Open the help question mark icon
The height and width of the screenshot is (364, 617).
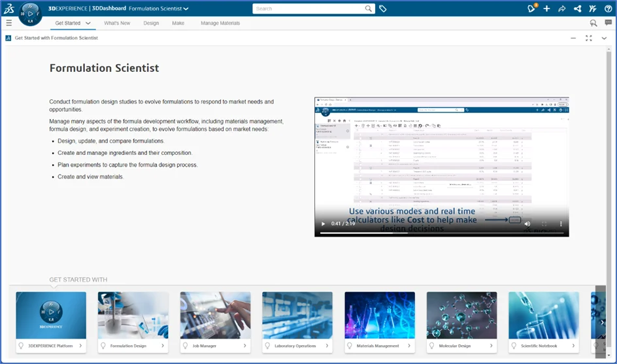click(608, 8)
